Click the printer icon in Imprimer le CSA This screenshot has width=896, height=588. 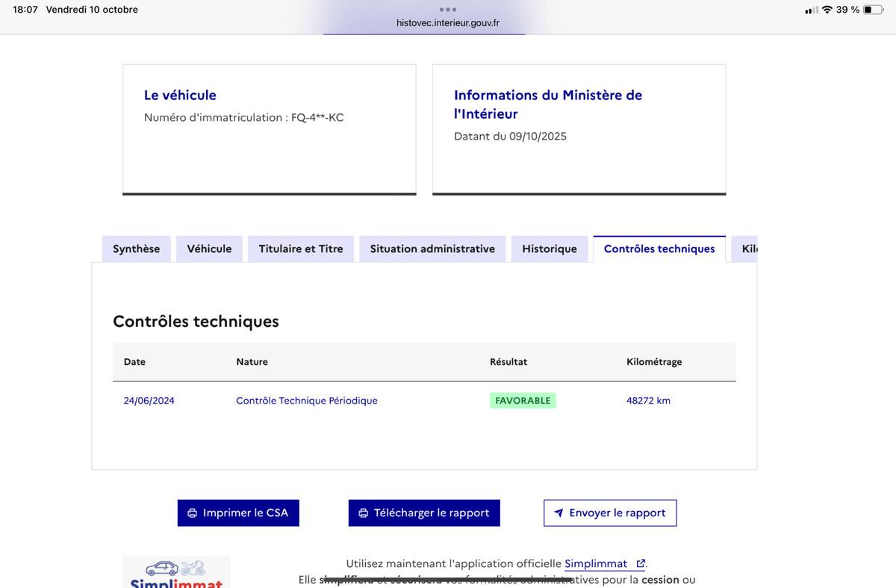(192, 513)
